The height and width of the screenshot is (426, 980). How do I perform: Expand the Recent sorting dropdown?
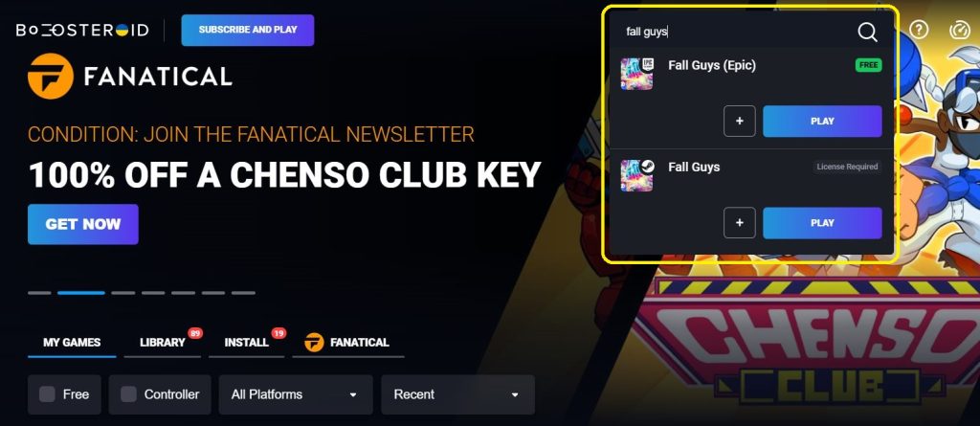tap(458, 394)
